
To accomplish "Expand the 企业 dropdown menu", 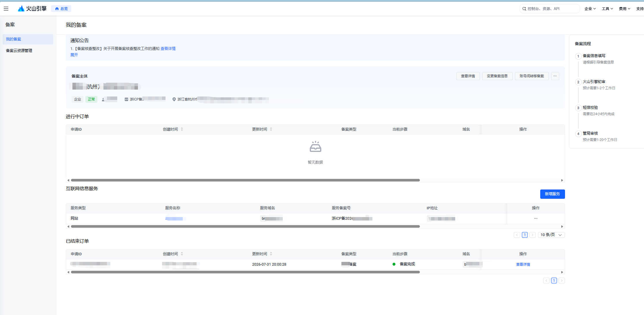I will [x=590, y=9].
